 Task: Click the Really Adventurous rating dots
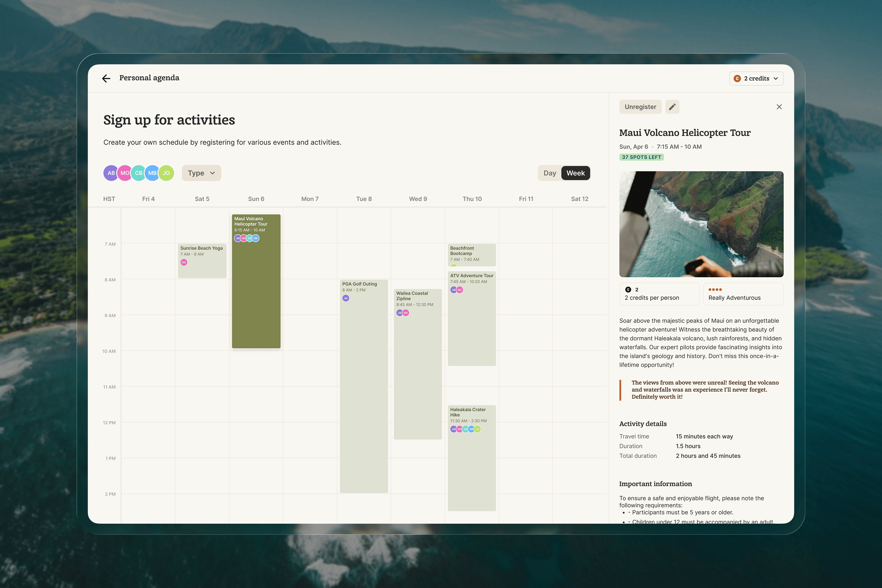pos(715,289)
